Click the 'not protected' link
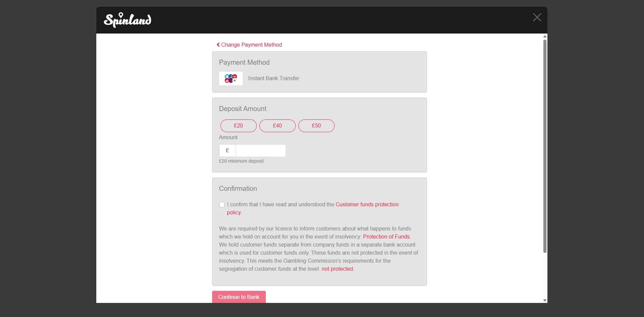644x317 pixels. (x=337, y=269)
